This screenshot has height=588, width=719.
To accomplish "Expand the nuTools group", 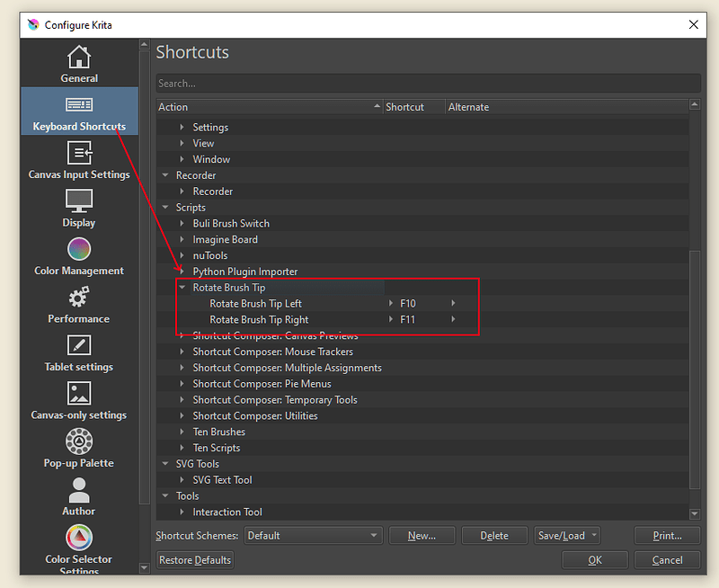I will pyautogui.click(x=182, y=255).
